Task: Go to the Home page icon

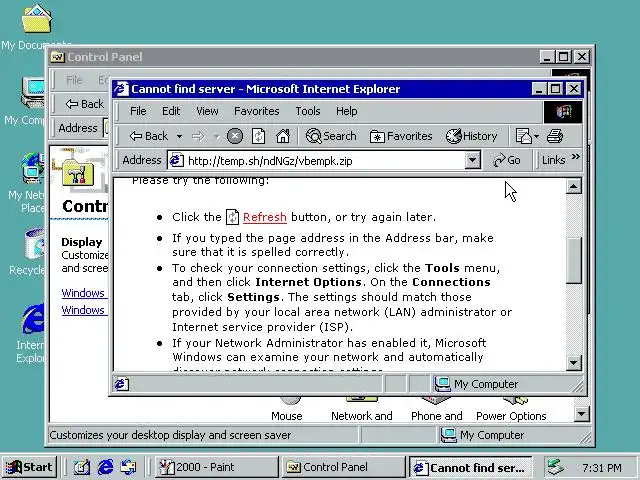Action: click(x=282, y=136)
